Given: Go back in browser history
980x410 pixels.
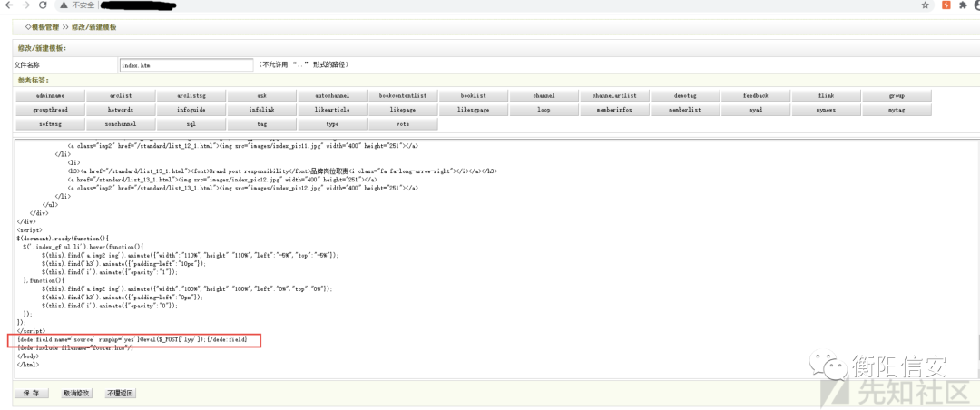Looking at the screenshot, I should (9, 5).
